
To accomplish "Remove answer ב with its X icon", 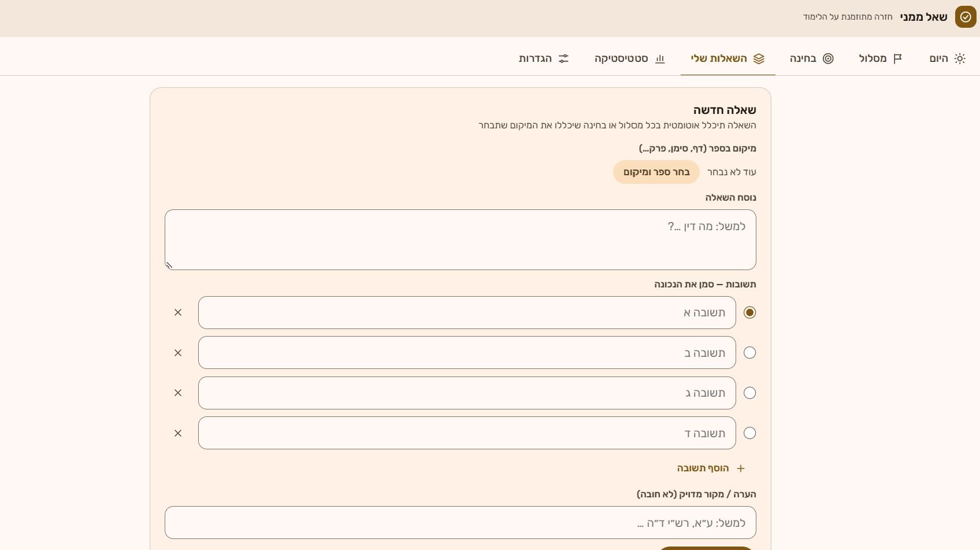I will (x=178, y=353).
